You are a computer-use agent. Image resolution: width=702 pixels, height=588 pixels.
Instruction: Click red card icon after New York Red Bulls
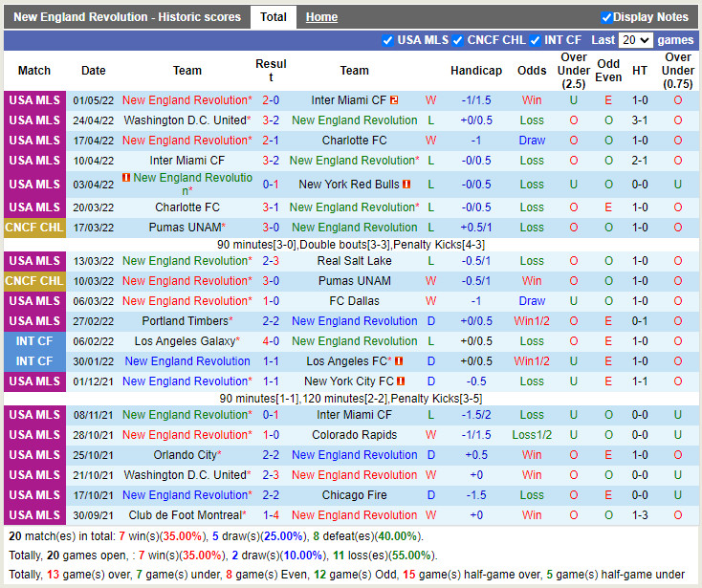(x=406, y=185)
